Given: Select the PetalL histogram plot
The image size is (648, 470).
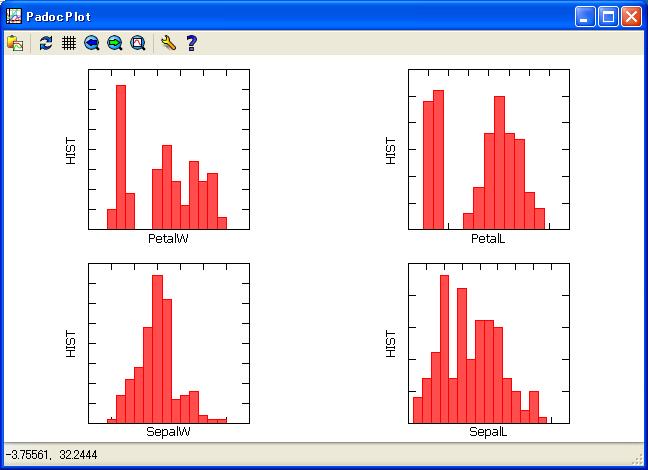Looking at the screenshot, I should point(488,149).
